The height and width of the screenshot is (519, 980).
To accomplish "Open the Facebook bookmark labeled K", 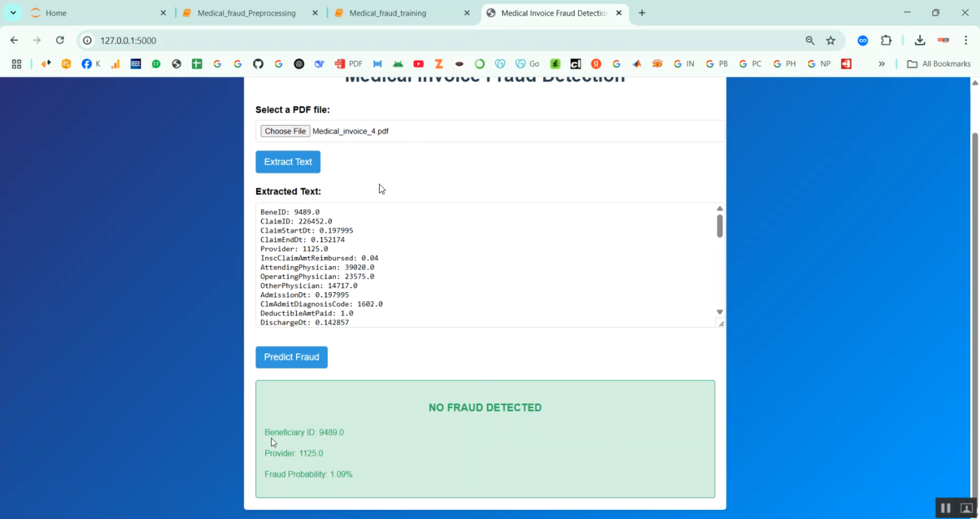I will click(91, 64).
